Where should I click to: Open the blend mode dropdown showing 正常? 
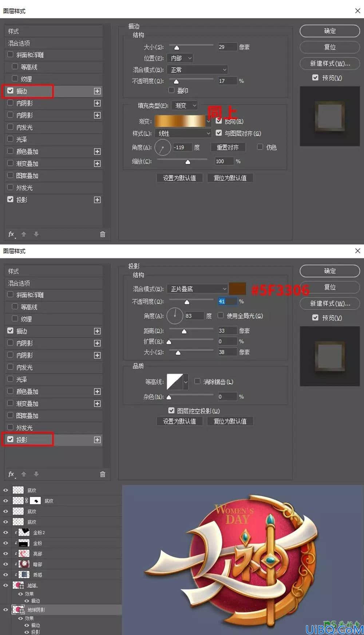click(x=197, y=70)
